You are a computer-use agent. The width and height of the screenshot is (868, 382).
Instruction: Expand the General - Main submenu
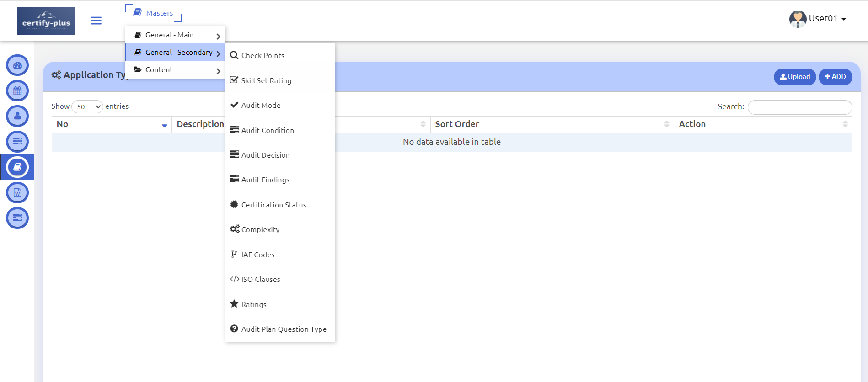click(x=175, y=35)
